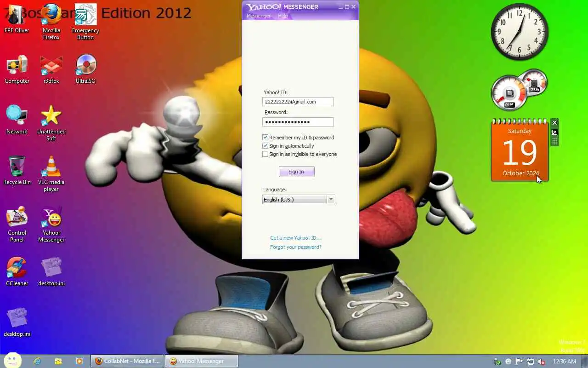Open the FPE Oliver desktop icon
Viewport: 588px width, 368px height.
coord(17,19)
